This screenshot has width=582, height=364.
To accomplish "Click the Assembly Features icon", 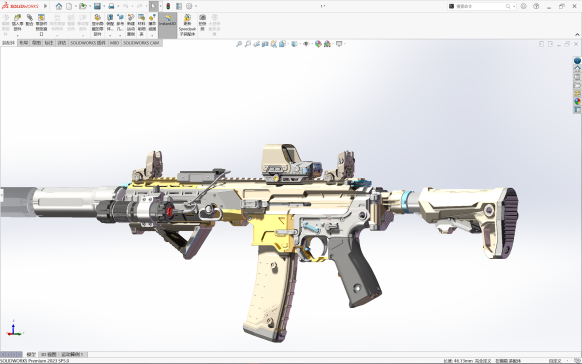I will click(110, 17).
